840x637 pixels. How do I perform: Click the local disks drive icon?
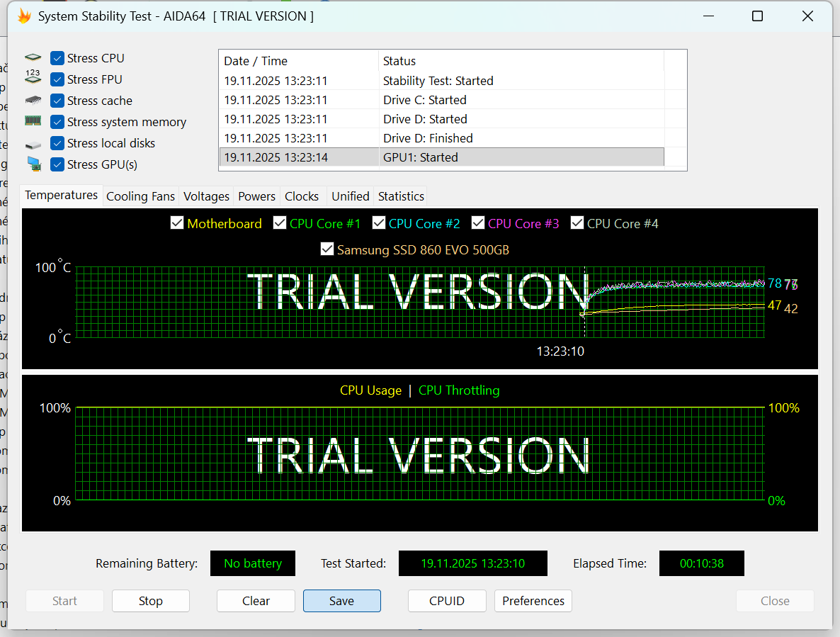[x=33, y=145]
